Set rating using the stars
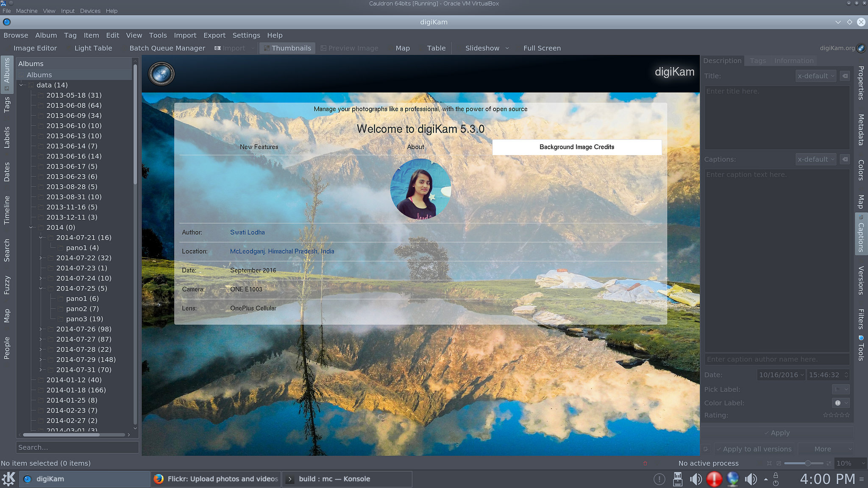This screenshot has width=868, height=488. [x=836, y=415]
